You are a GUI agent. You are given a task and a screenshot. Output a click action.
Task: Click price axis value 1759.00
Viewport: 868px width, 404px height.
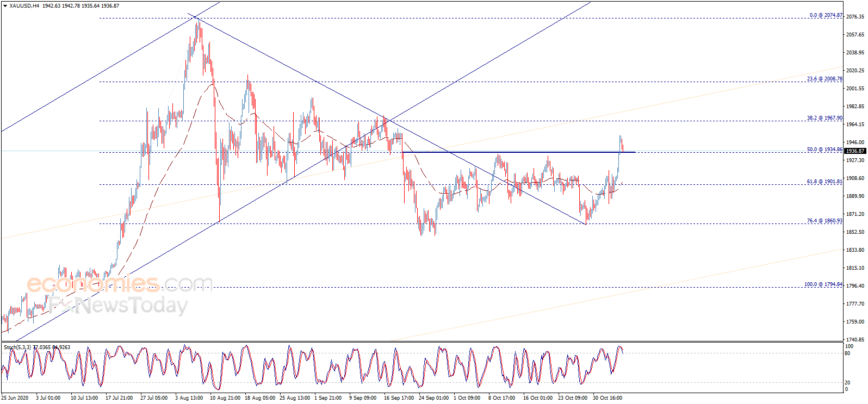855,322
